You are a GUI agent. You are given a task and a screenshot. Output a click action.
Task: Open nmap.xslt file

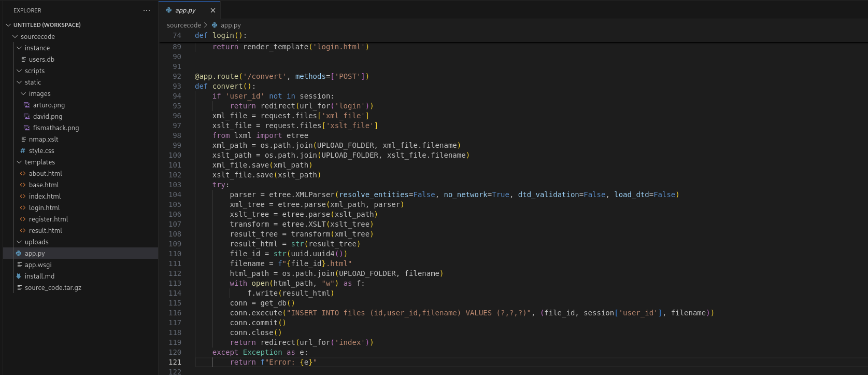(44, 140)
